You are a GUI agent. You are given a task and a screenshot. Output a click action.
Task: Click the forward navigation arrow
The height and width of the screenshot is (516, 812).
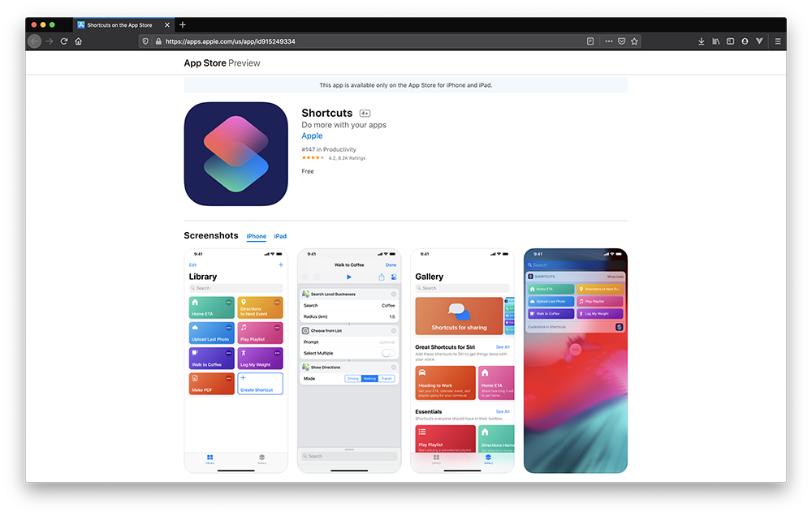(x=50, y=41)
